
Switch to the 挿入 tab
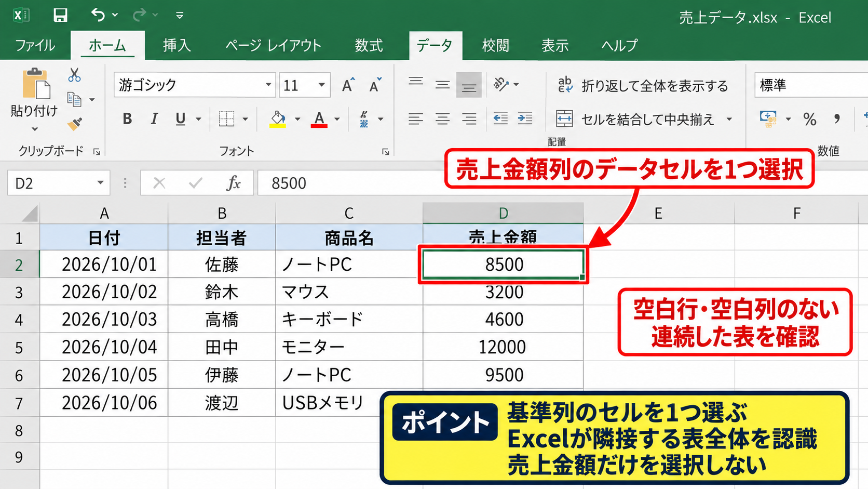pos(177,45)
